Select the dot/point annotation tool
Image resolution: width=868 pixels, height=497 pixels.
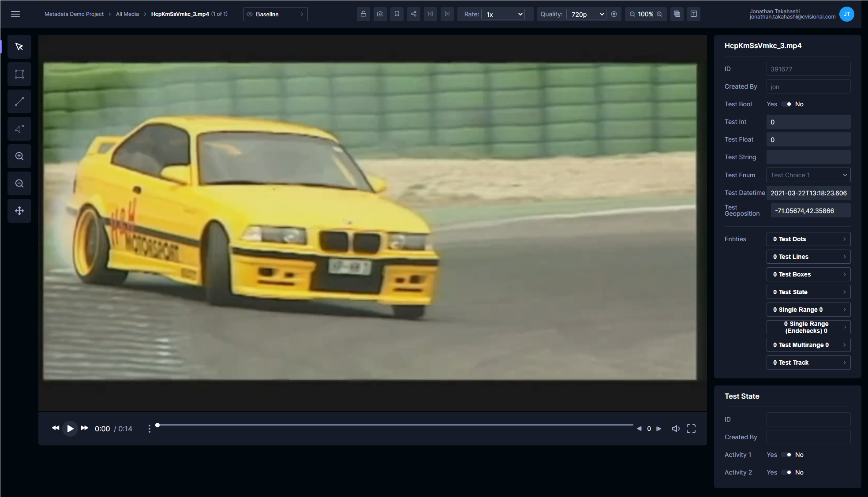point(19,129)
